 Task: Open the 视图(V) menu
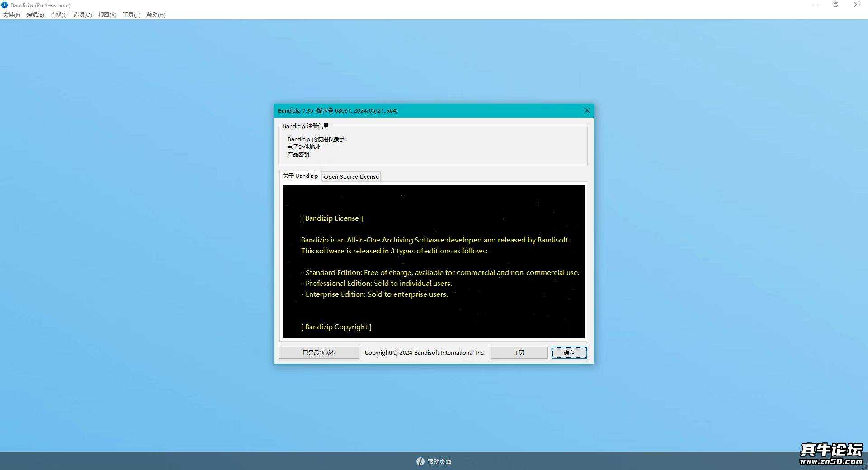(x=108, y=14)
